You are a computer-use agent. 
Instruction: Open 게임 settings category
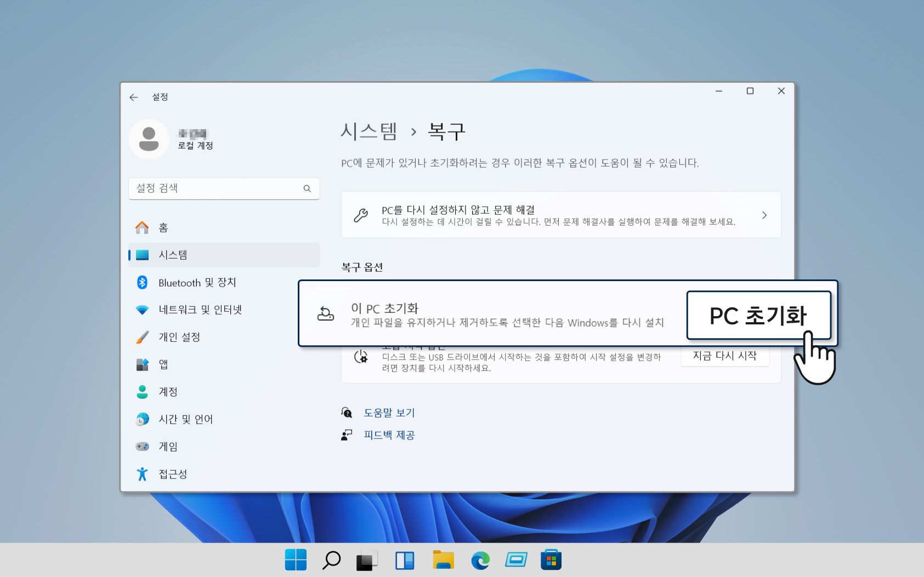168,447
